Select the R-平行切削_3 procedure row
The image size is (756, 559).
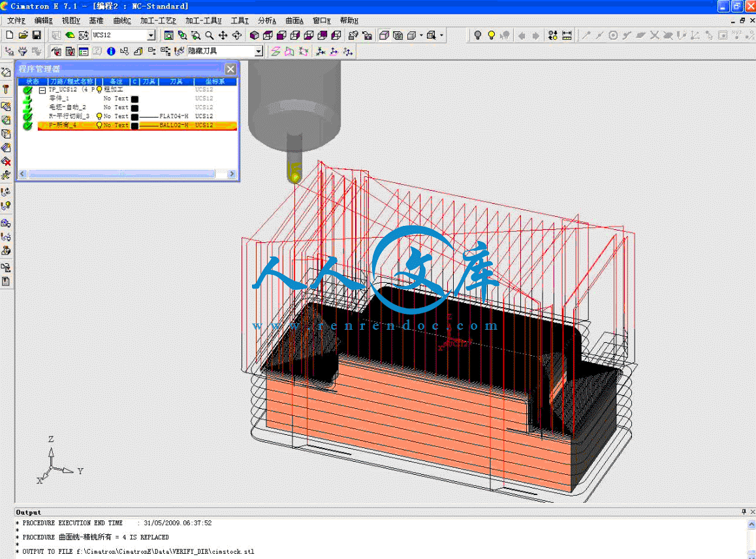tap(137, 116)
